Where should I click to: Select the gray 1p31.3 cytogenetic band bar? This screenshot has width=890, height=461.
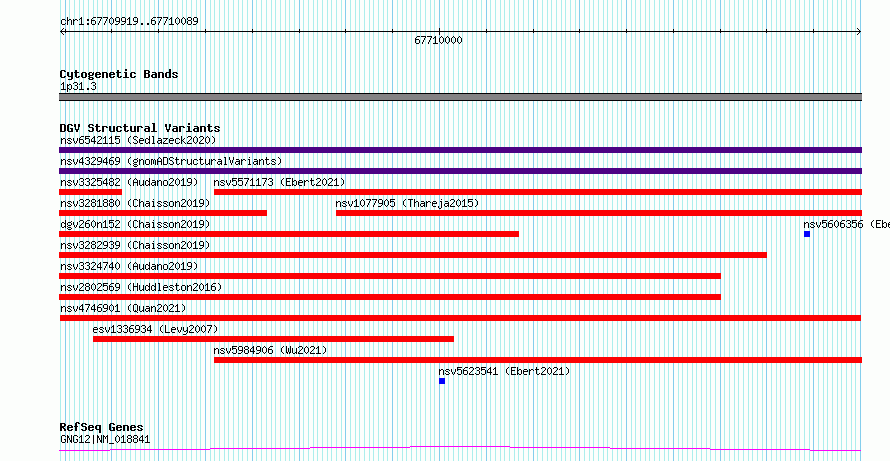[x=460, y=97]
